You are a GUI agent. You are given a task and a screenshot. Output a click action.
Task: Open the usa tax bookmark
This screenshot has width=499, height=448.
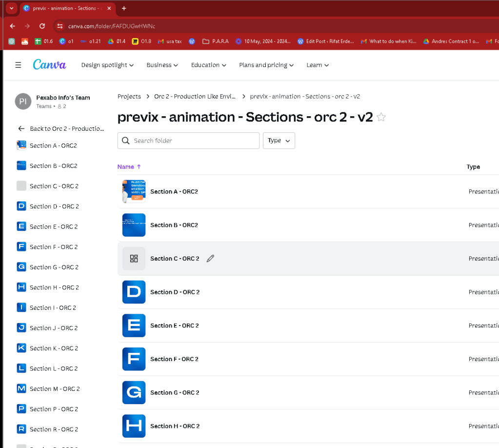170,41
